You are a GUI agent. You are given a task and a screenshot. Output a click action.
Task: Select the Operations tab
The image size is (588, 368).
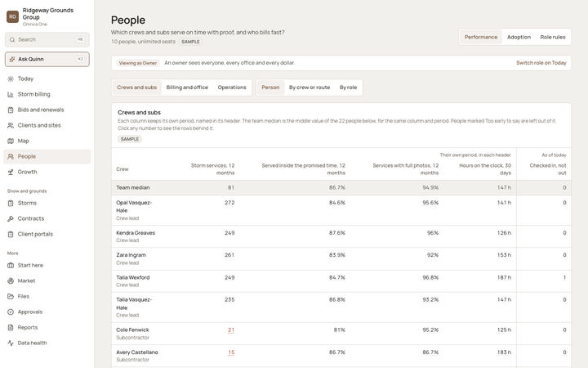[232, 88]
